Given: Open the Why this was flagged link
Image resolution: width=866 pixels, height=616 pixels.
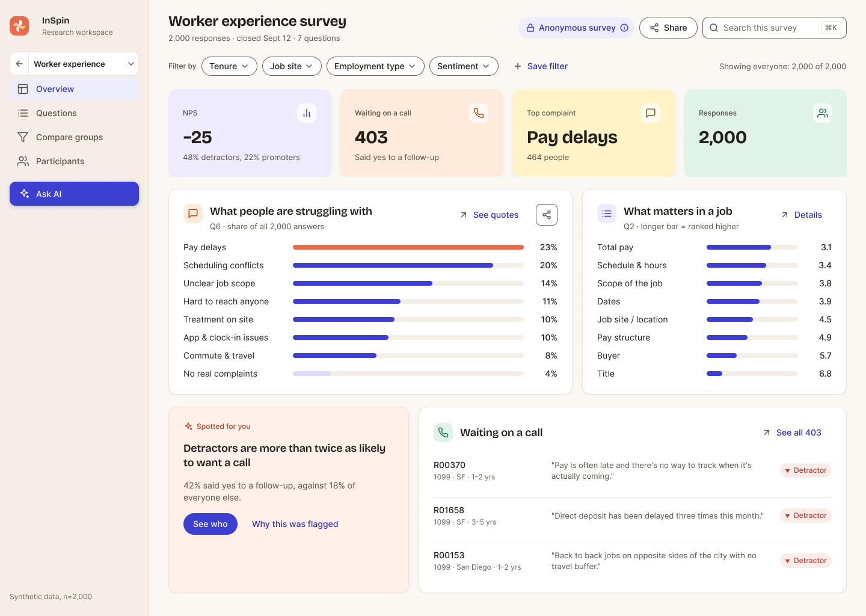Looking at the screenshot, I should point(295,524).
